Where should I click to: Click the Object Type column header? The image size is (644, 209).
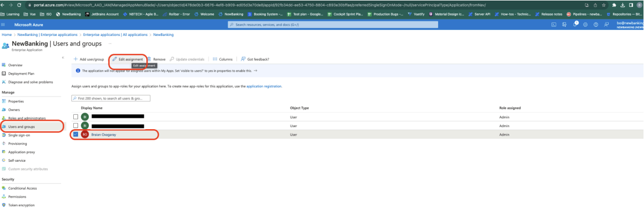point(300,108)
